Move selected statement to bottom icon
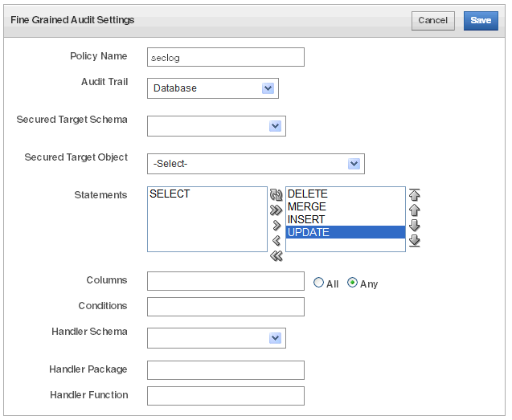 pos(415,240)
